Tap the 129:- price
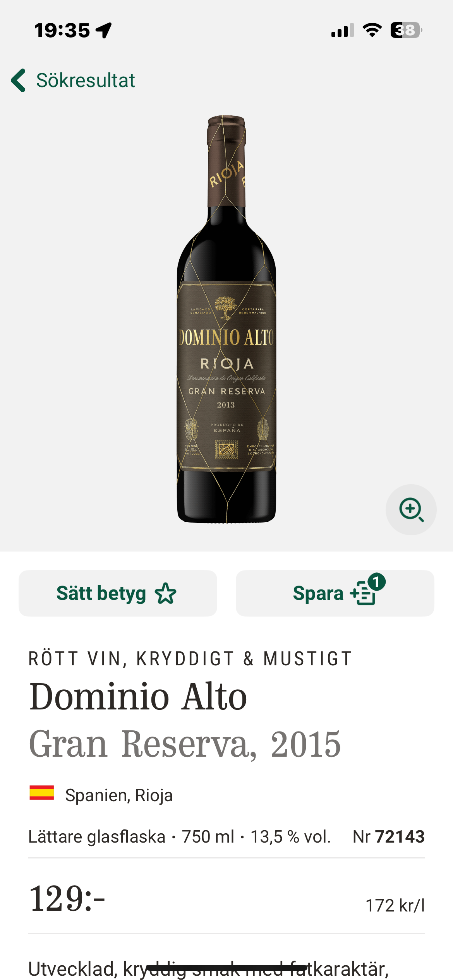This screenshot has width=453, height=980. pos(67,898)
